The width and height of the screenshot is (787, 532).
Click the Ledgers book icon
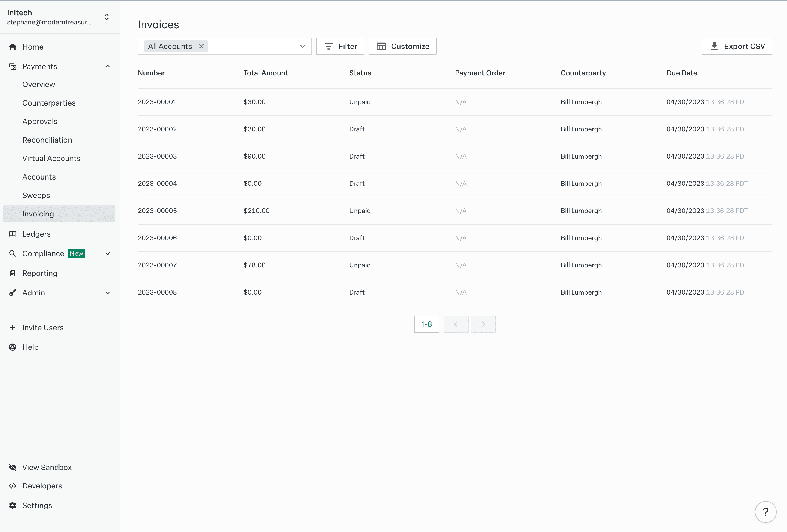[13, 234]
